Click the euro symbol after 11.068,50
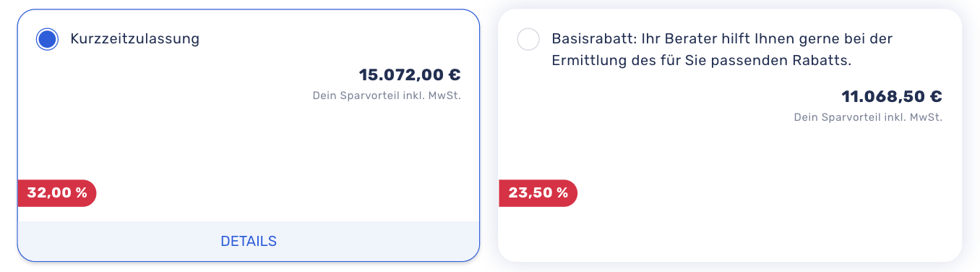The image size is (980, 272). [935, 96]
